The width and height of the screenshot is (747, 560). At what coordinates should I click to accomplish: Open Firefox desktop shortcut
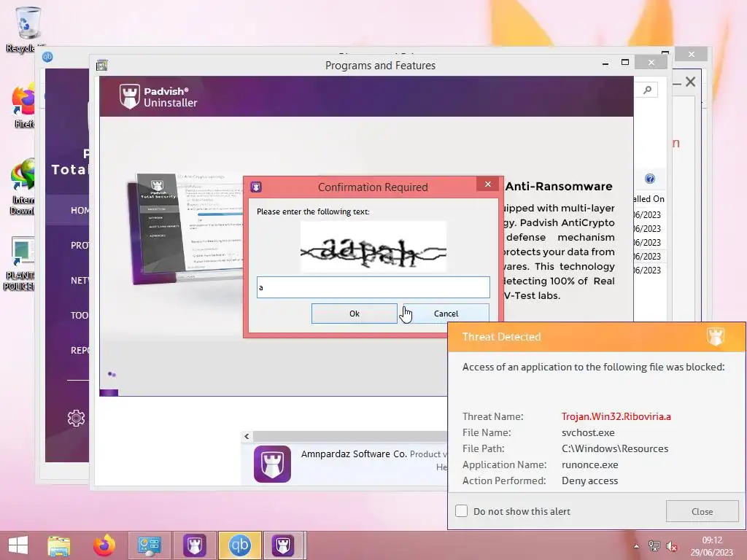[x=24, y=106]
